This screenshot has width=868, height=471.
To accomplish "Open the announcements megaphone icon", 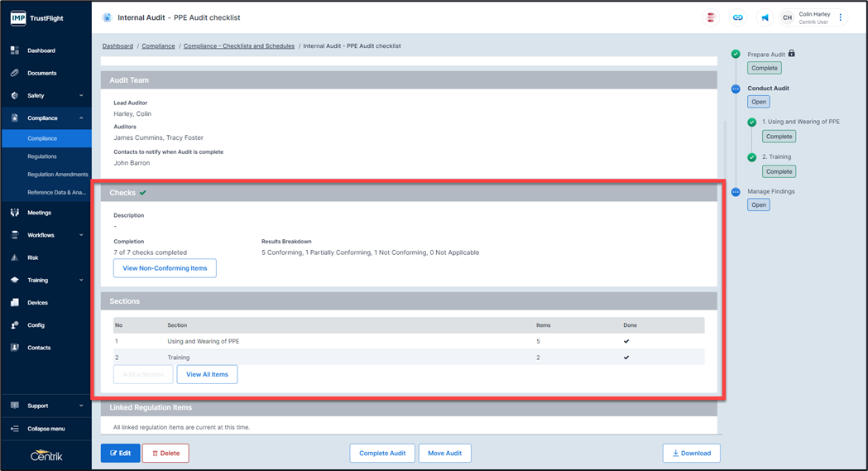I will coord(765,17).
